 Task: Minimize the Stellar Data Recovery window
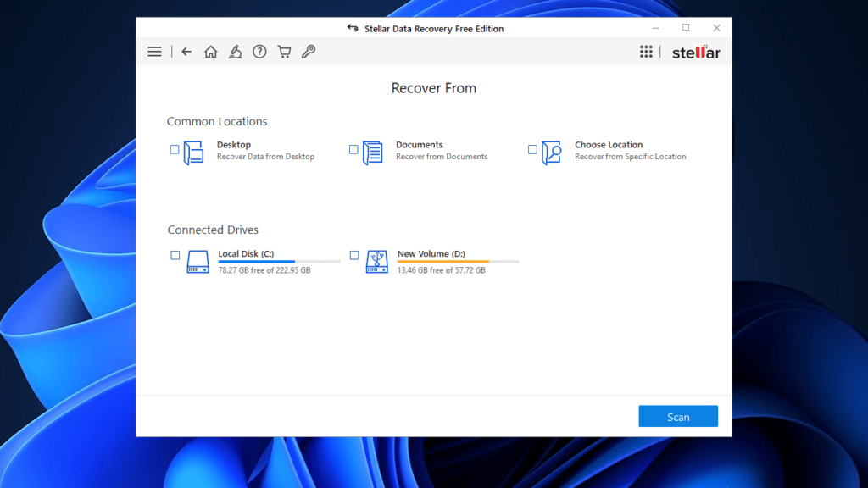[x=656, y=28]
